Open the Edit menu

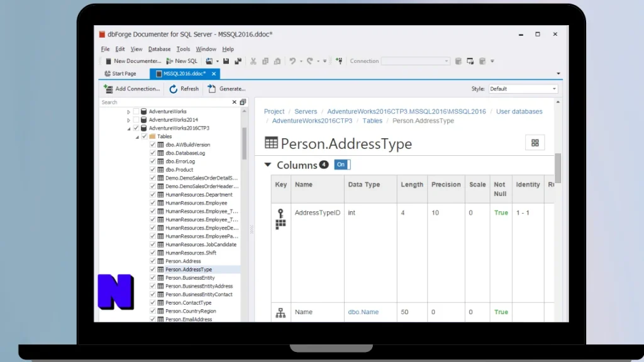point(120,49)
